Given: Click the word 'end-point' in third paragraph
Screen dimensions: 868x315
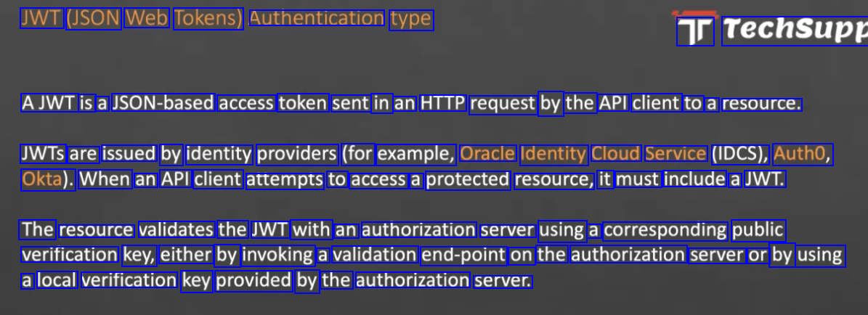Looking at the screenshot, I should pos(464,255).
